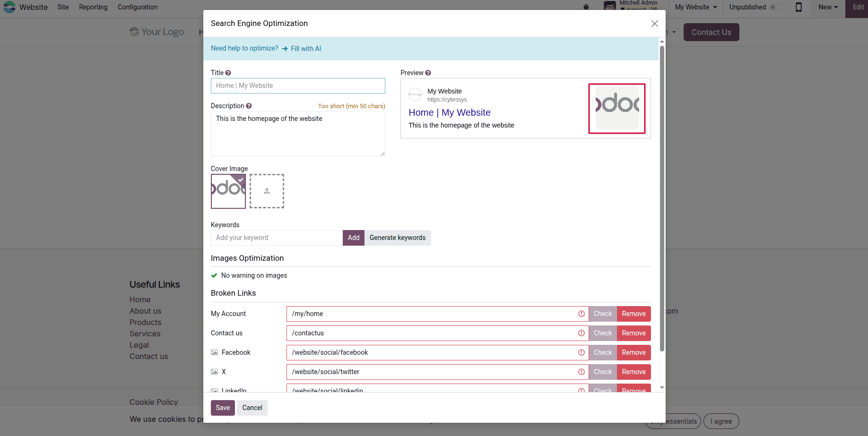The width and height of the screenshot is (868, 436).
Task: Click the Title help question-mark icon
Action: tap(228, 73)
